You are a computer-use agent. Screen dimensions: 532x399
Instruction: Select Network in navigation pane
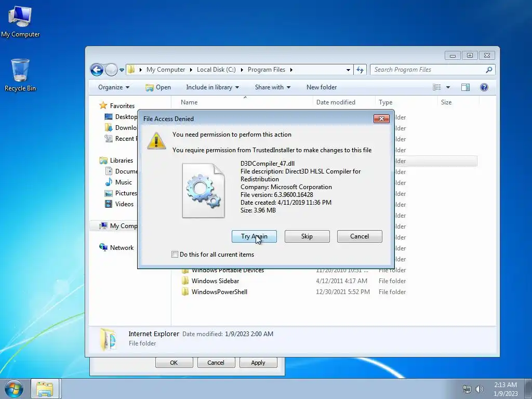coord(116,248)
